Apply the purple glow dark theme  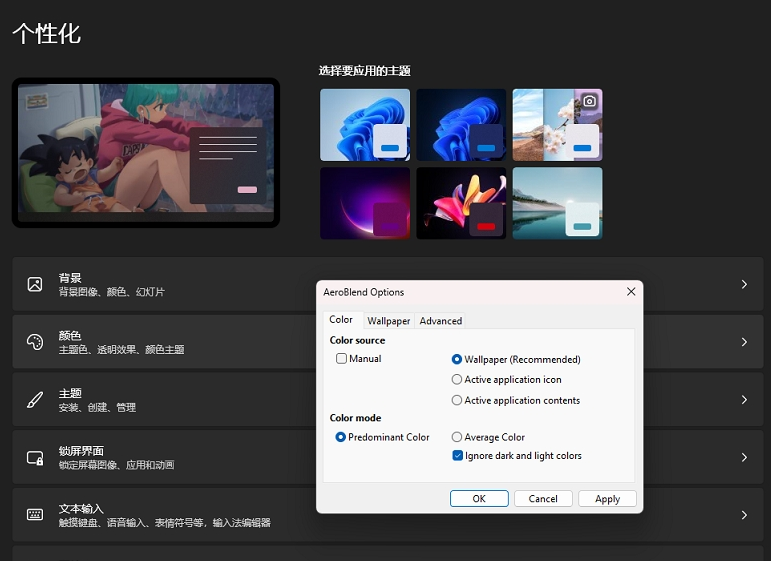(x=365, y=203)
